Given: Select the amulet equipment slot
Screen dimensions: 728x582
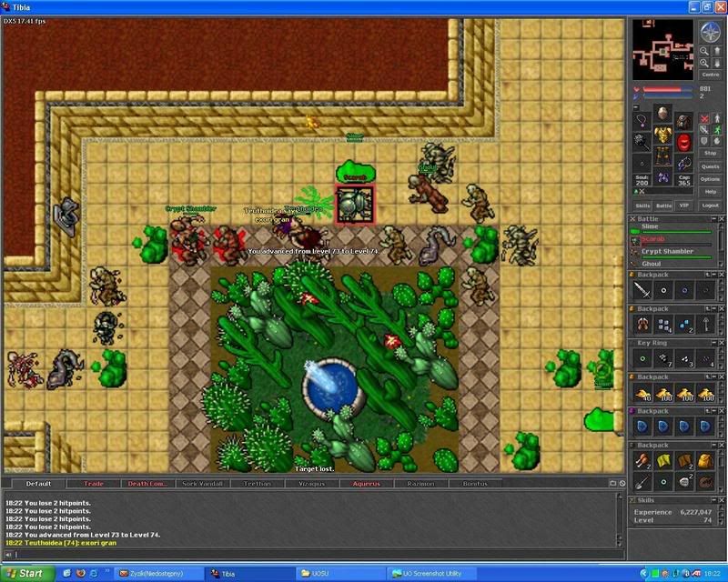Looking at the screenshot, I should 642,121.
